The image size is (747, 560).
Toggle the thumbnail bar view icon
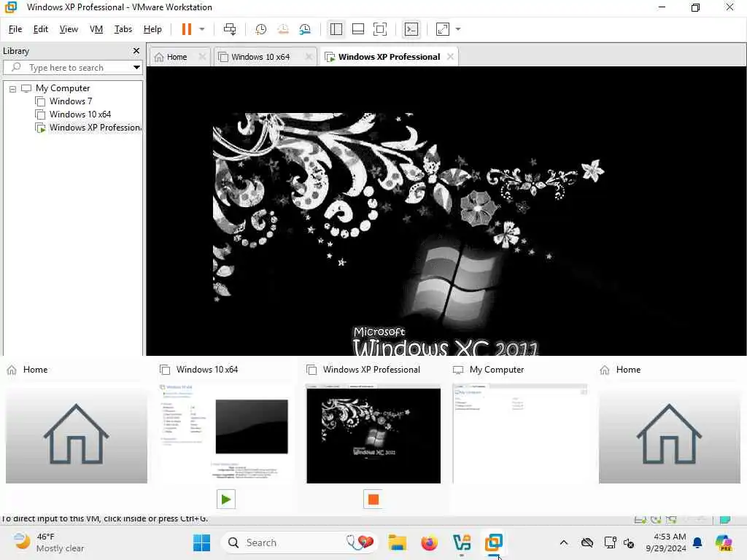(x=357, y=29)
